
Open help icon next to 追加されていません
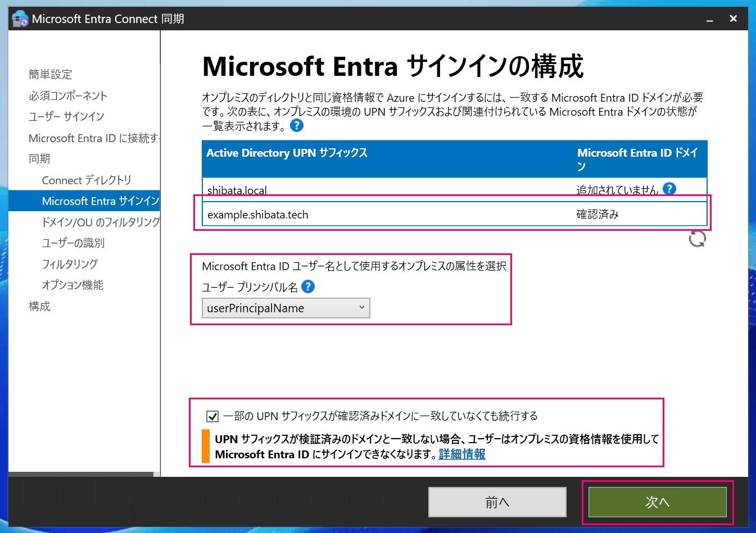[669, 189]
